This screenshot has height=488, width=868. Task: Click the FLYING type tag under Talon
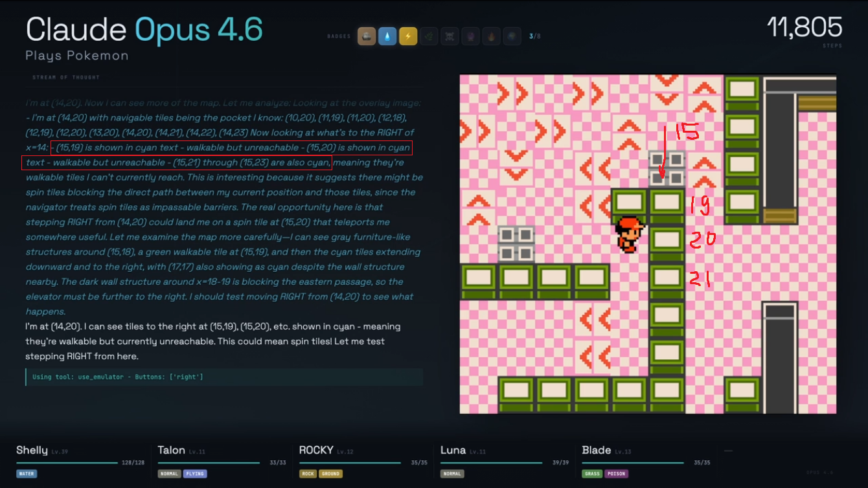195,474
